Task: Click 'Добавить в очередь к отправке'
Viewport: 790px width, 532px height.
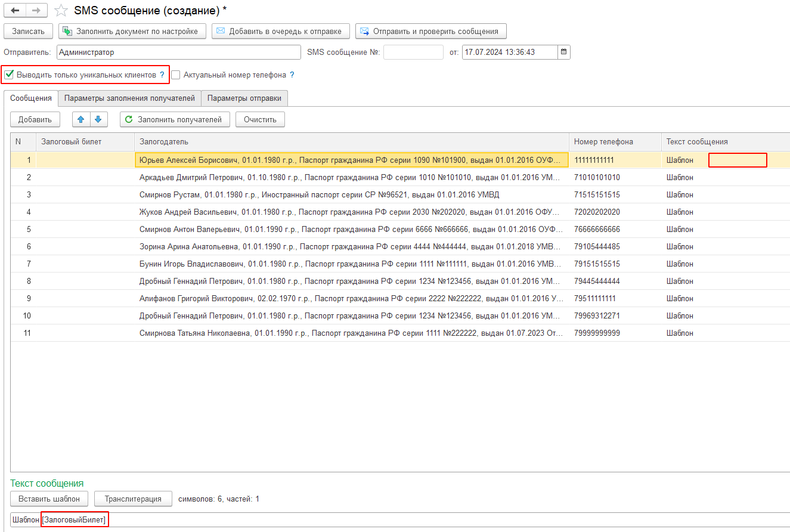Action: (280, 31)
